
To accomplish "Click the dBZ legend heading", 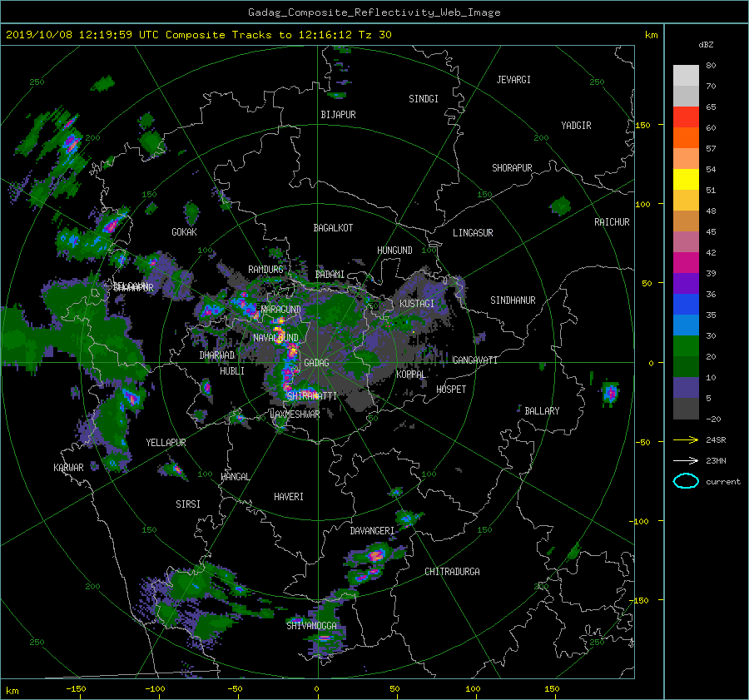I will (x=706, y=45).
